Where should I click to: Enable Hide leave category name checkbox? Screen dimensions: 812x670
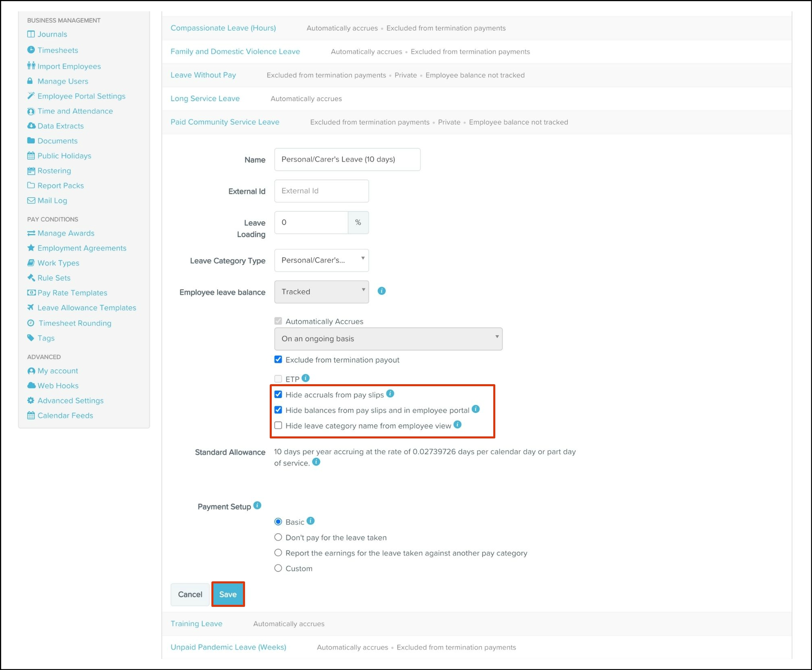[278, 425]
